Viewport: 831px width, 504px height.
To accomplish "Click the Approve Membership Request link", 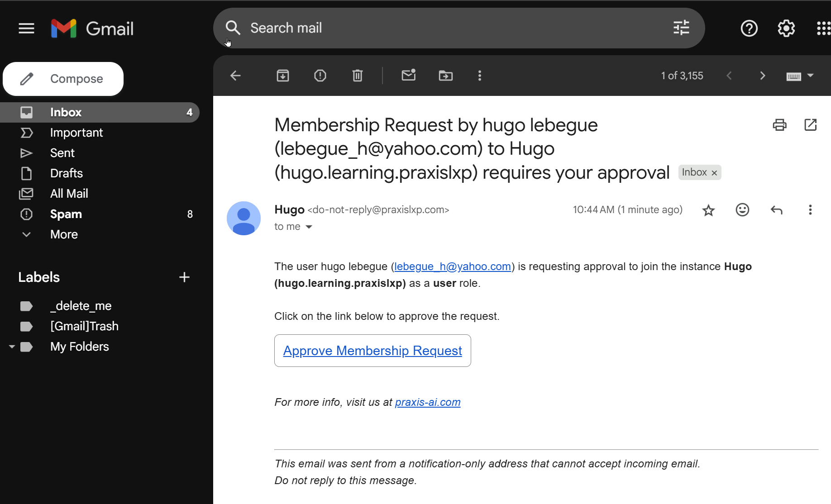I will [372, 351].
